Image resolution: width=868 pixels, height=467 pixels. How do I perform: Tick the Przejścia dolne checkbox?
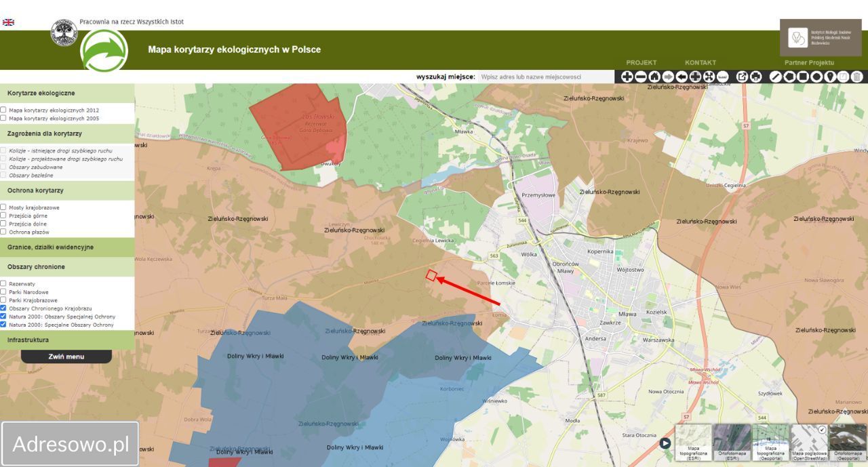(x=3, y=224)
